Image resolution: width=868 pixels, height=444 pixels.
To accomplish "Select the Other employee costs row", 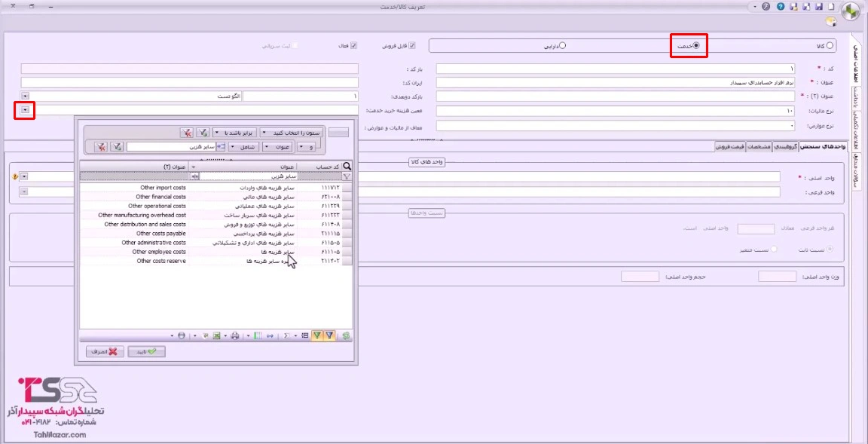I will pyautogui.click(x=216, y=252).
